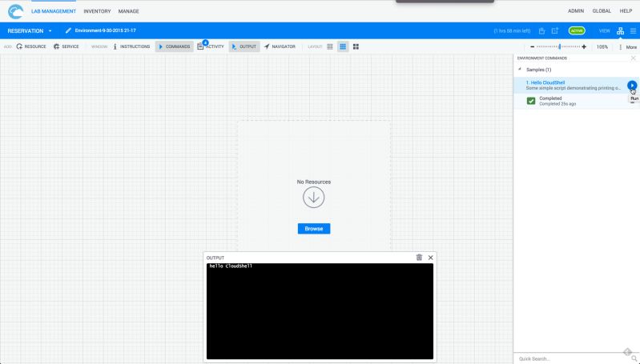This screenshot has width=640, height=364.
Task: Toggle the Commands window
Action: [x=175, y=46]
